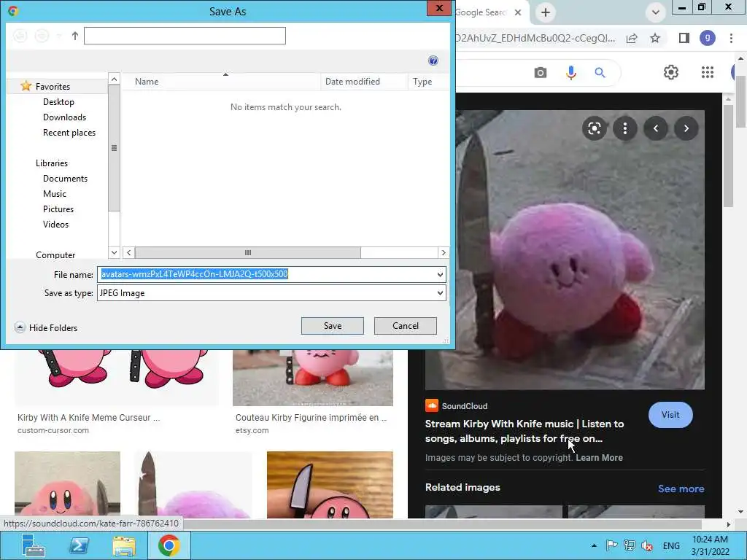Image resolution: width=747 pixels, height=560 pixels.
Task: Open Stream Kirby With Knife music link
Action: coord(524,431)
